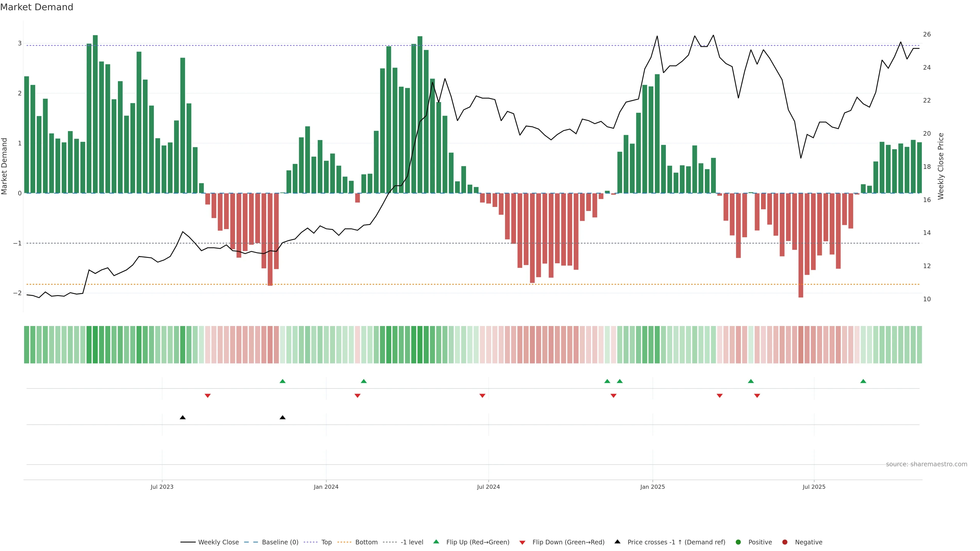980x551 pixels.
Task: Click the Market Demand chart title
Action: point(36,7)
